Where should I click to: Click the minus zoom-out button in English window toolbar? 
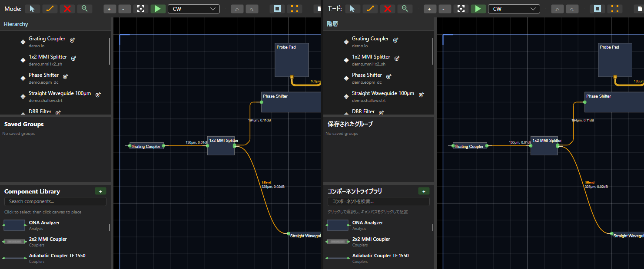pos(124,9)
